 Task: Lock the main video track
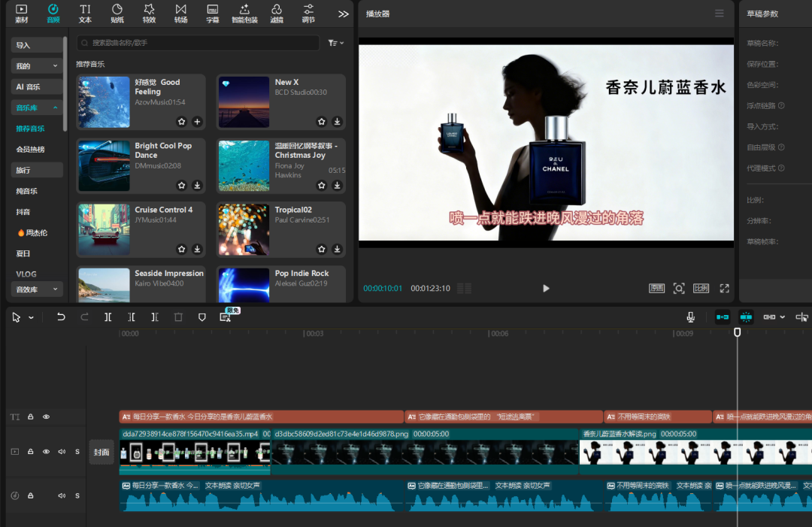pos(31,452)
